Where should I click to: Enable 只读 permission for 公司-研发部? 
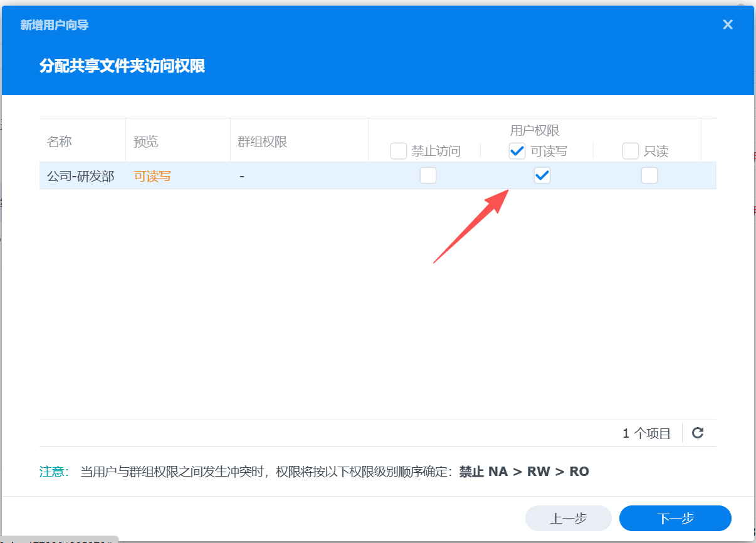[x=649, y=175]
